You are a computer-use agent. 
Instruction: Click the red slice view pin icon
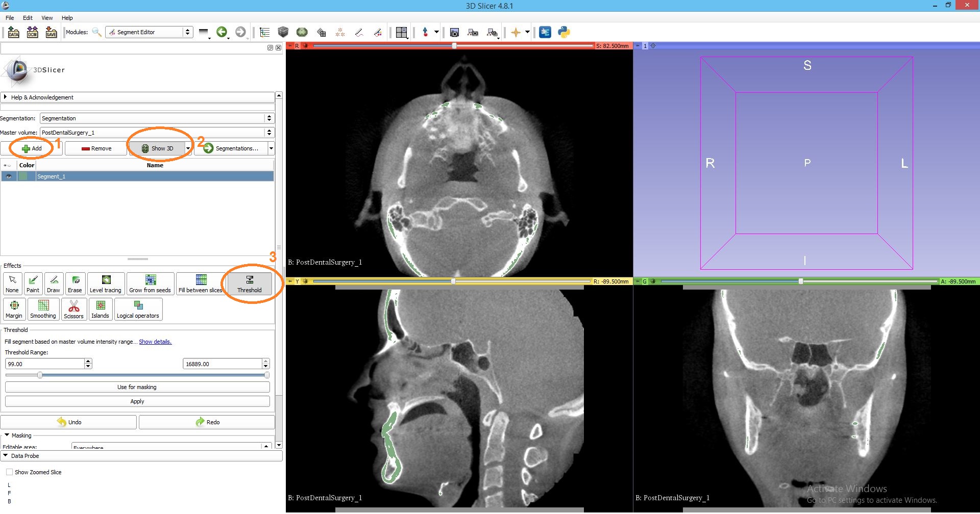point(289,46)
